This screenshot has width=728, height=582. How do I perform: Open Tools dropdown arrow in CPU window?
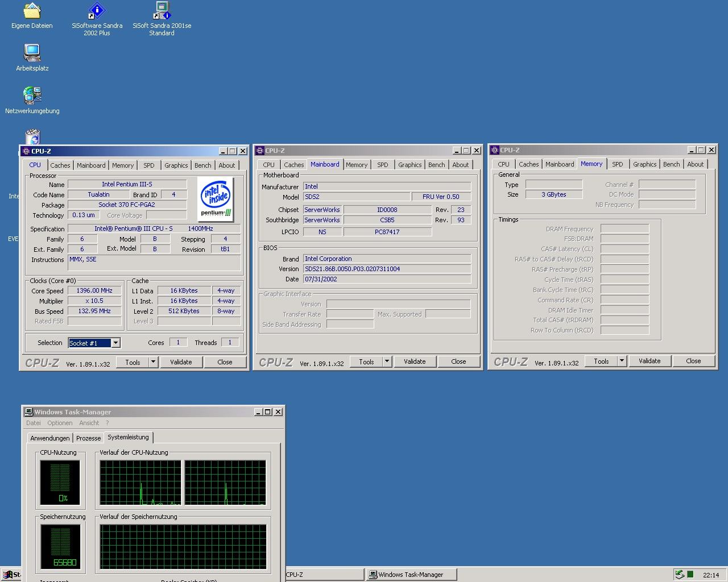[153, 362]
